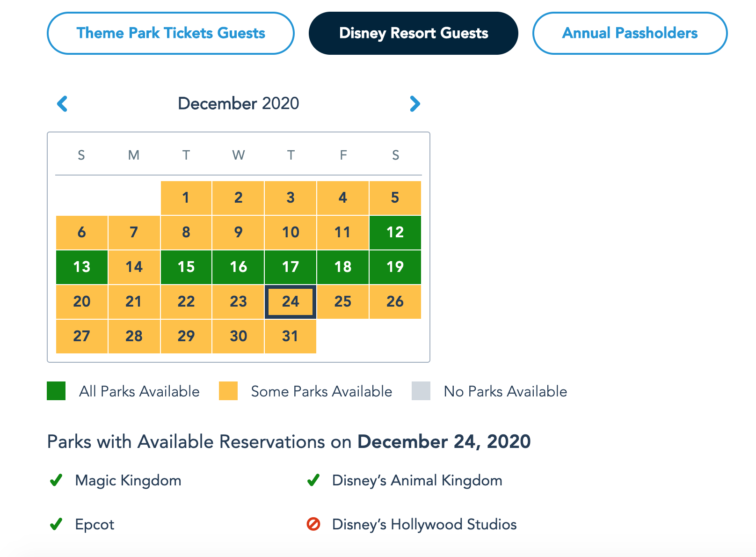
Task: Pick December 1 on the calendar
Action: [186, 198]
